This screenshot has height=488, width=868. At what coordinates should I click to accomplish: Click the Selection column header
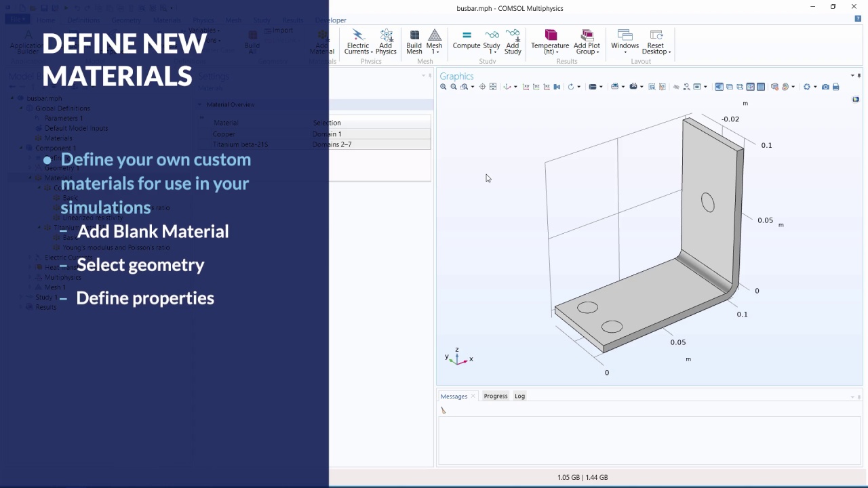(x=327, y=123)
